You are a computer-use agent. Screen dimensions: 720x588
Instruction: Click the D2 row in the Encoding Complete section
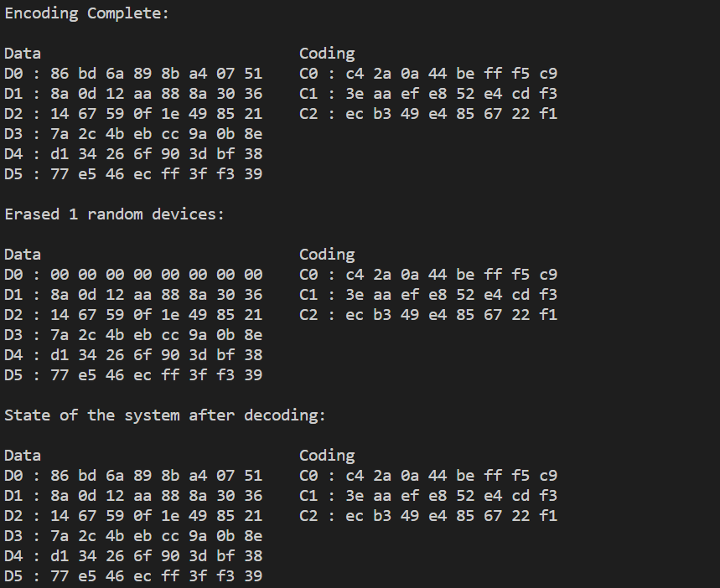(133, 114)
